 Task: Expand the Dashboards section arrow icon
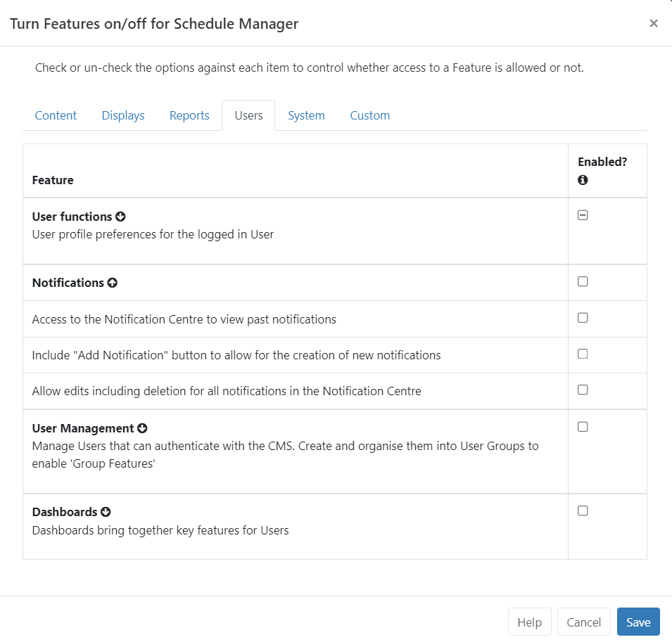click(106, 512)
